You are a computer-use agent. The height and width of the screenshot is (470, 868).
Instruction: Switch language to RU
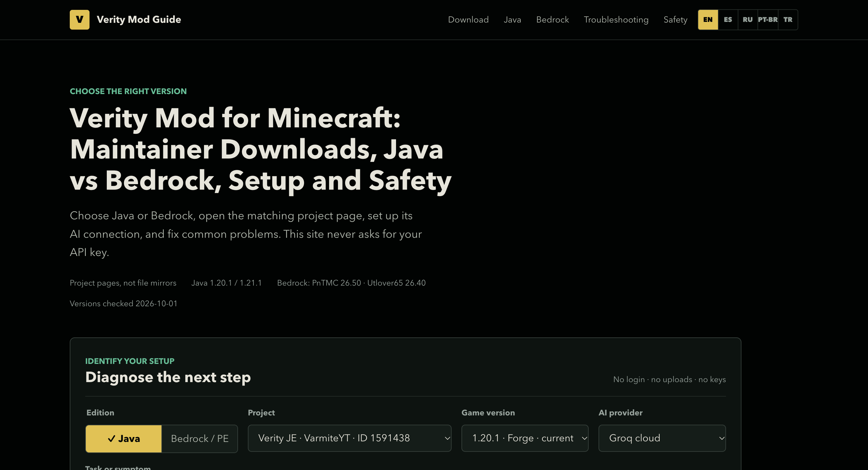click(748, 19)
